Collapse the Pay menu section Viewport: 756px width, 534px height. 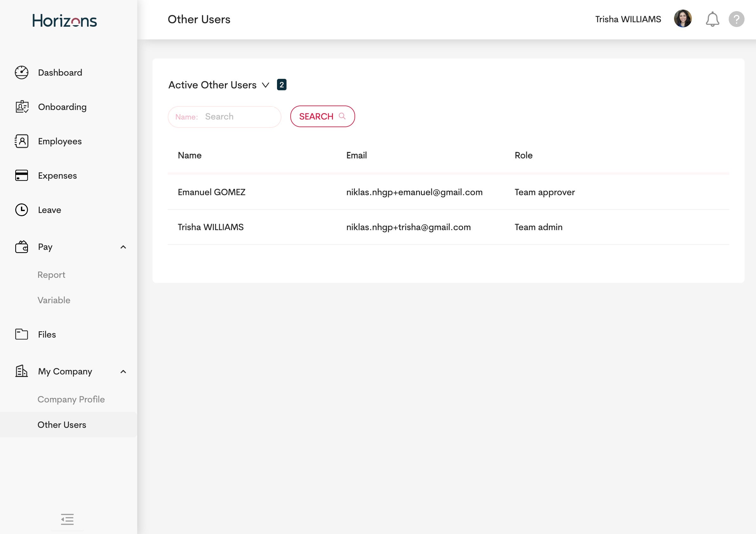click(x=123, y=247)
